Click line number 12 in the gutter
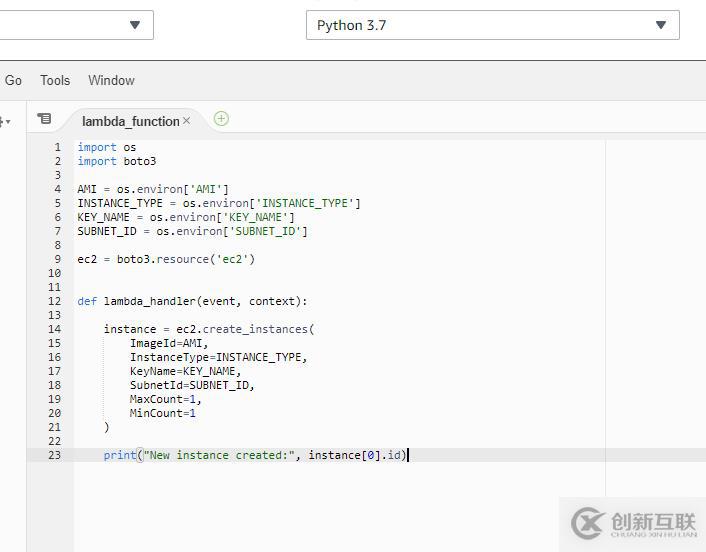This screenshot has height=552, width=706. tap(54, 301)
